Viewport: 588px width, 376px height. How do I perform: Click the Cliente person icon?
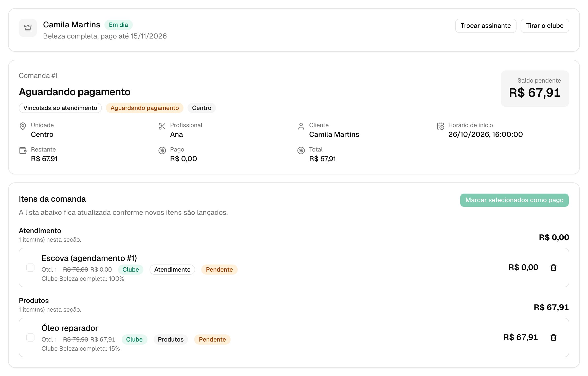[301, 126]
